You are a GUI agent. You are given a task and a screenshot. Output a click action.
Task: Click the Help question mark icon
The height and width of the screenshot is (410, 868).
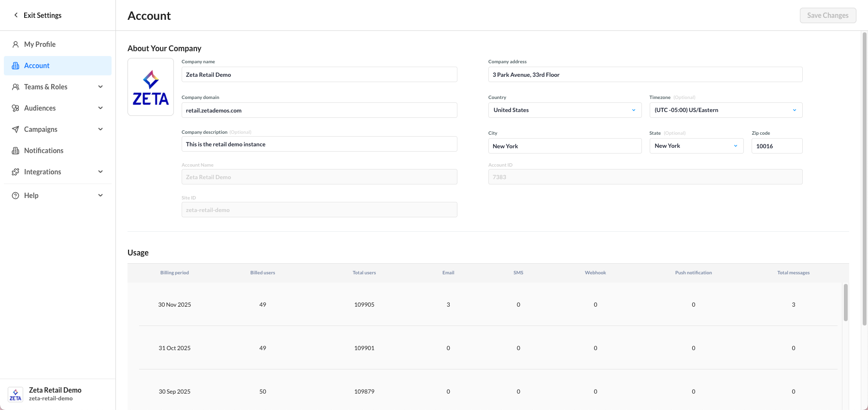(15, 196)
